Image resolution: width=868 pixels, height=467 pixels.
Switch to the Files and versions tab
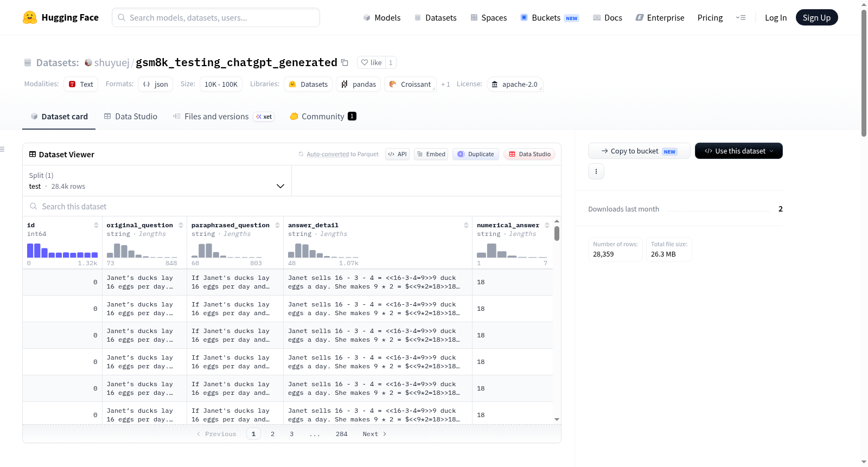pos(224,116)
